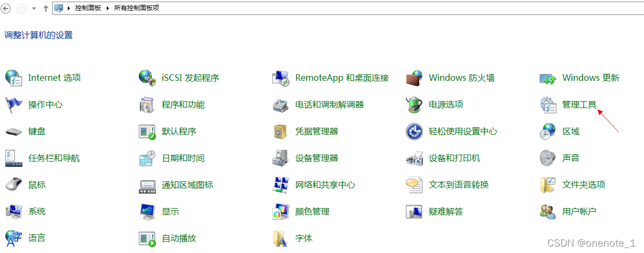644x253 pixels.
Task: Click the Control Panel icon in address bar
Action: point(59,8)
